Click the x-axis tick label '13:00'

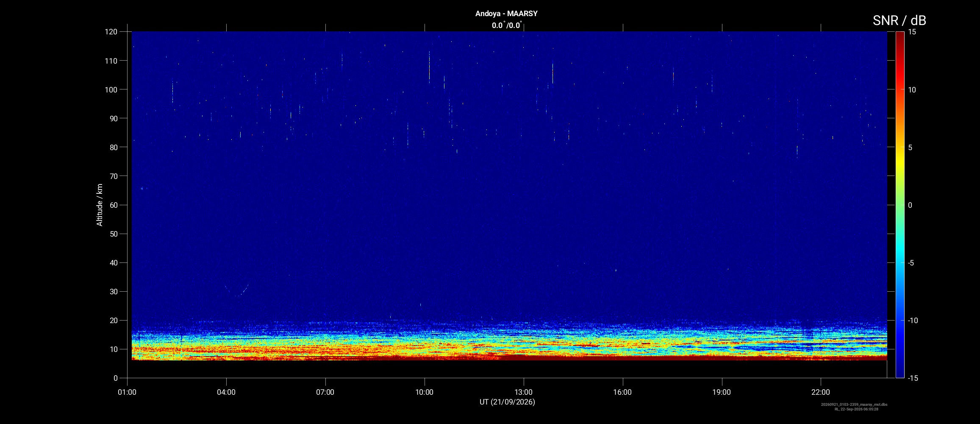(x=523, y=392)
